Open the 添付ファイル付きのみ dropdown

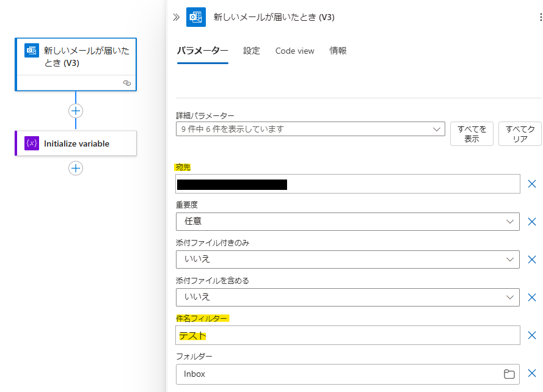[348, 260]
